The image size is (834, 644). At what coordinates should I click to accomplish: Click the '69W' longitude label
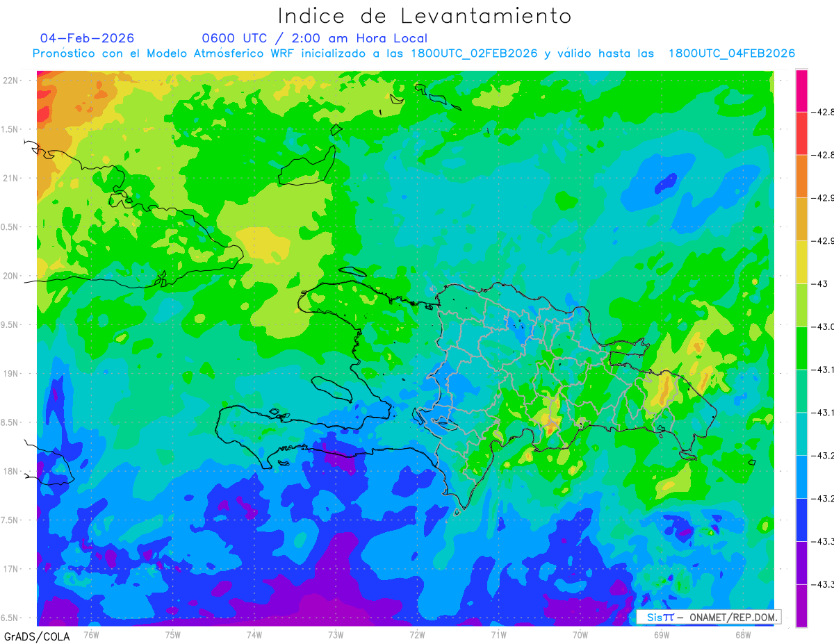tap(662, 634)
